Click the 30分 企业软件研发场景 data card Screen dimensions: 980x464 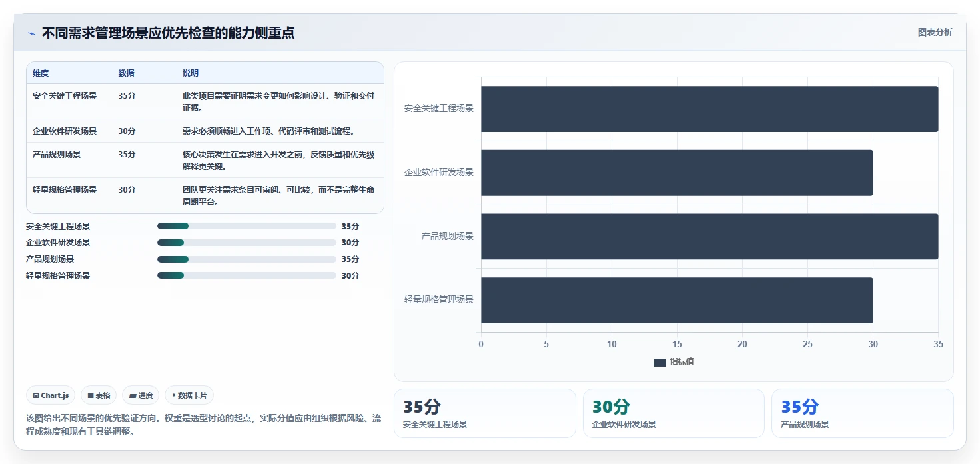(674, 413)
